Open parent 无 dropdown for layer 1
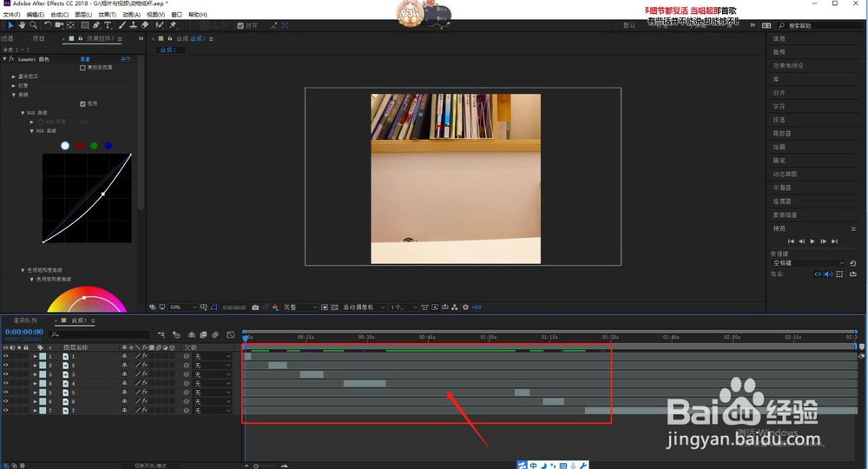The height and width of the screenshot is (469, 868). pyautogui.click(x=212, y=357)
